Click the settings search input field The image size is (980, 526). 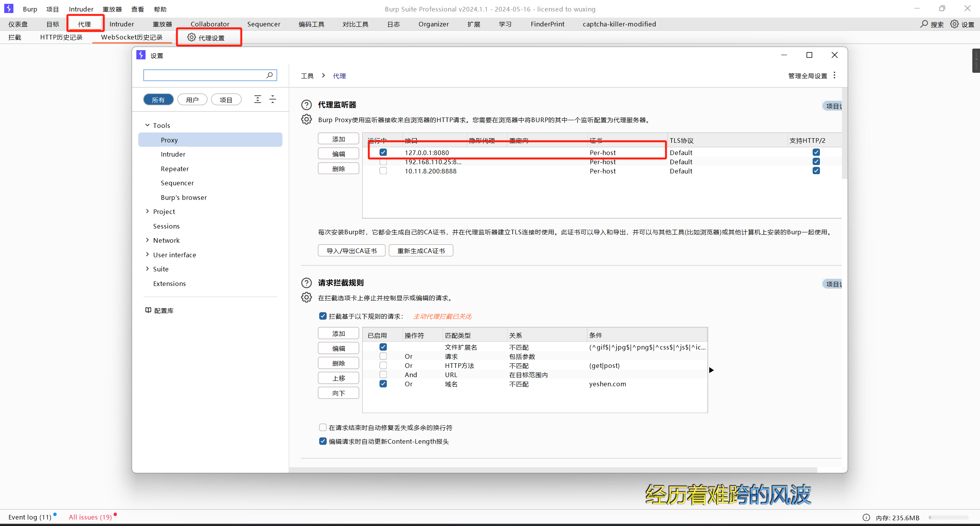click(210, 75)
